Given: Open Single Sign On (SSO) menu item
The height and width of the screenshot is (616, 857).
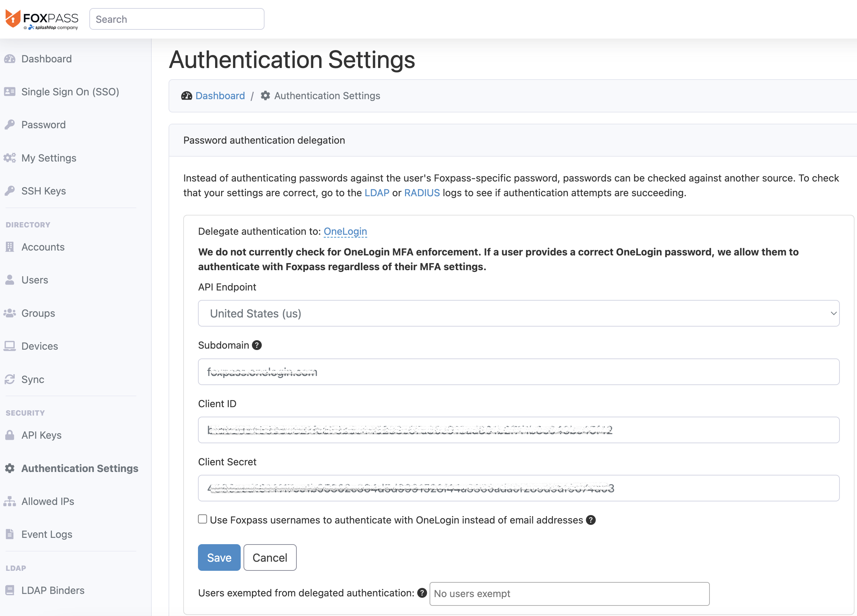Looking at the screenshot, I should [x=70, y=92].
